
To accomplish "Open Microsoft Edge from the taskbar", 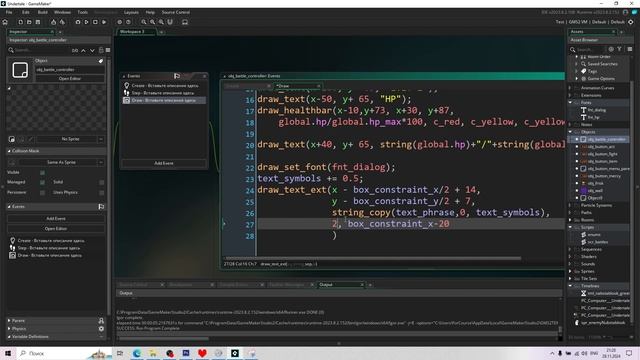I will click(137, 353).
